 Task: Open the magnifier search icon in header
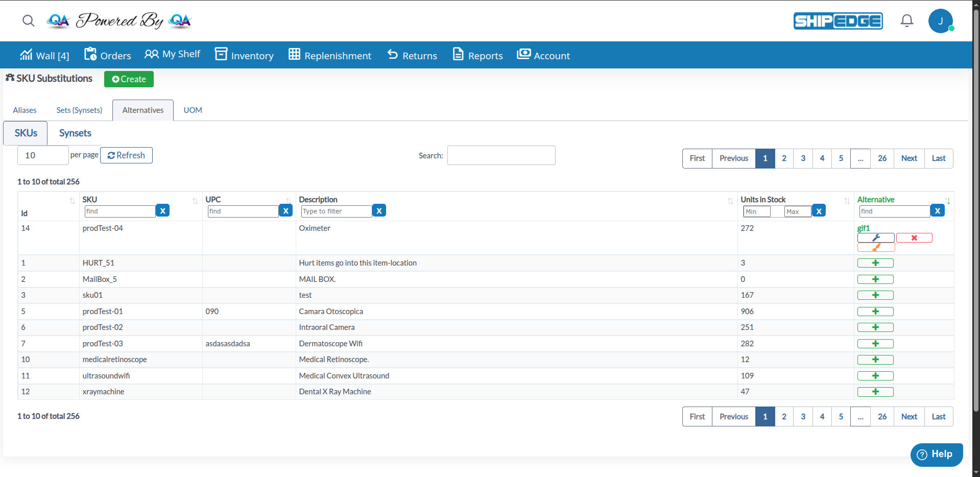pyautogui.click(x=29, y=20)
